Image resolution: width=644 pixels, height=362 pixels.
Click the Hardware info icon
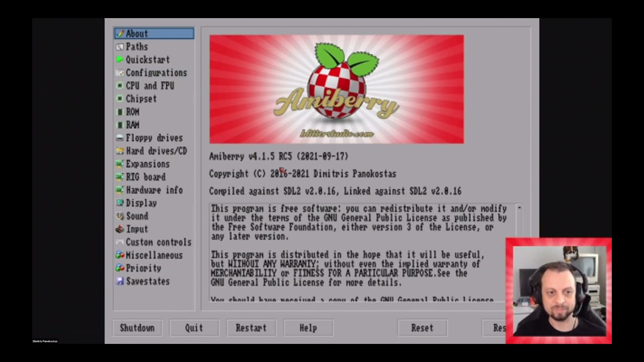pyautogui.click(x=119, y=190)
